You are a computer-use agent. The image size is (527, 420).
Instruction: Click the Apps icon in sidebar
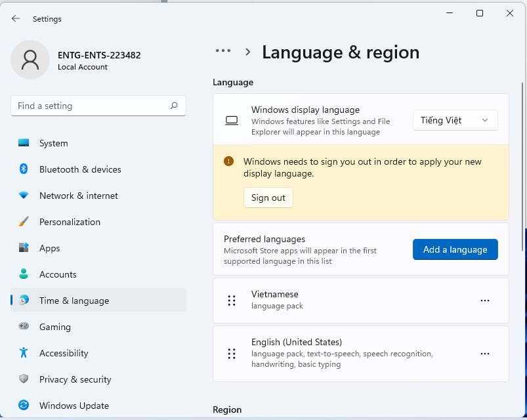(24, 247)
